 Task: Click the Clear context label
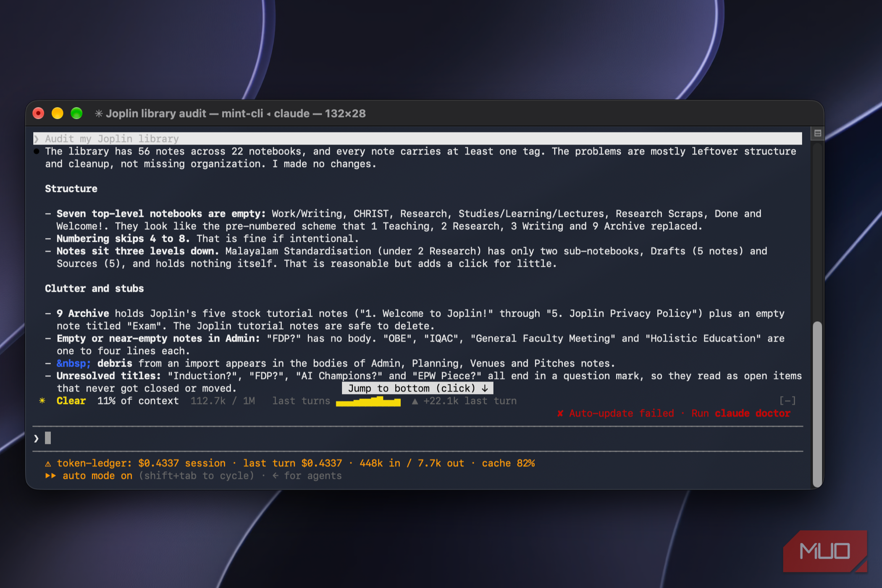71,401
